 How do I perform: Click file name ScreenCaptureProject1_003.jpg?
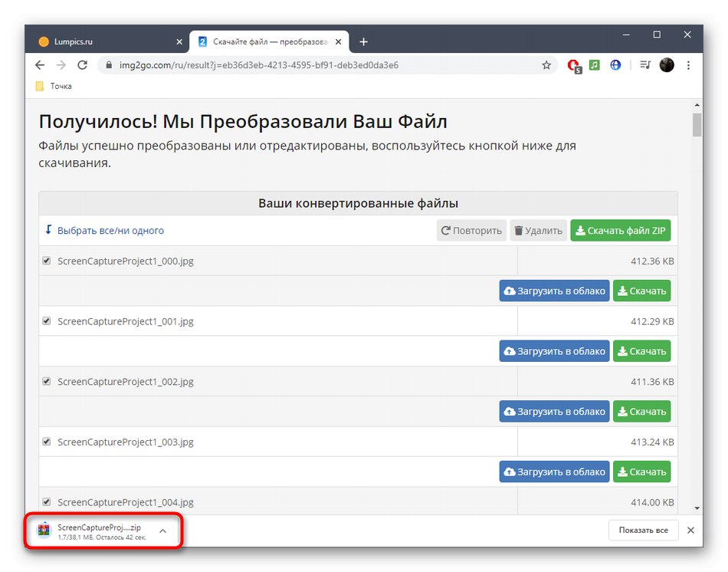click(x=126, y=442)
